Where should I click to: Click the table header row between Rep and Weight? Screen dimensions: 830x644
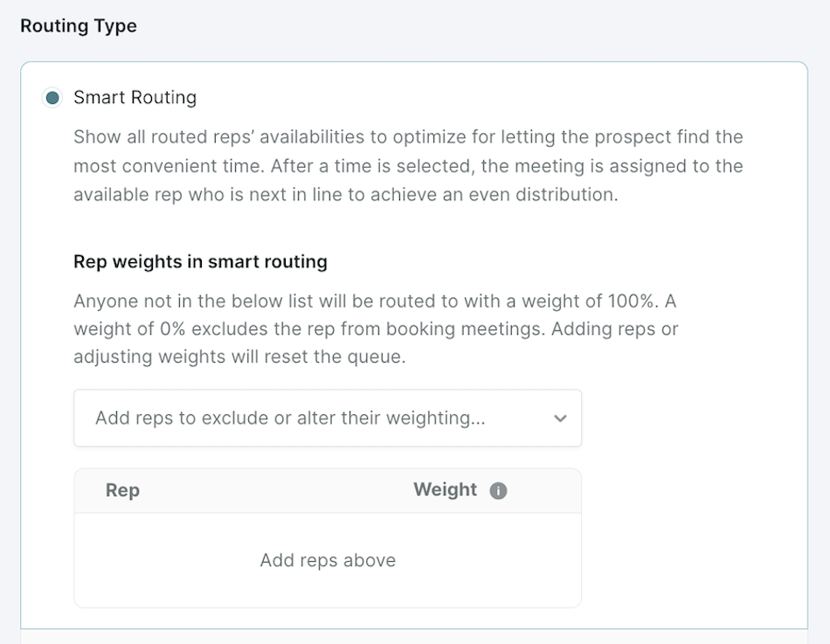pos(275,490)
